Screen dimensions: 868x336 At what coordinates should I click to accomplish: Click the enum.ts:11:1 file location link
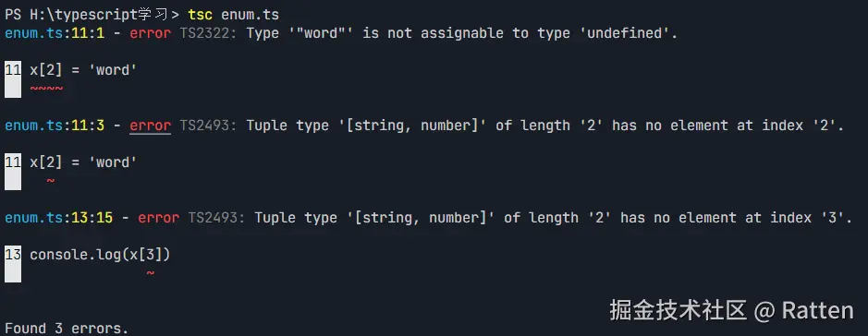click(x=55, y=33)
